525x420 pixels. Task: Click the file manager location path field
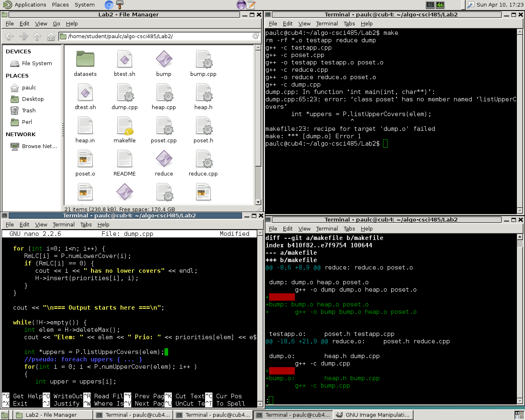point(156,37)
